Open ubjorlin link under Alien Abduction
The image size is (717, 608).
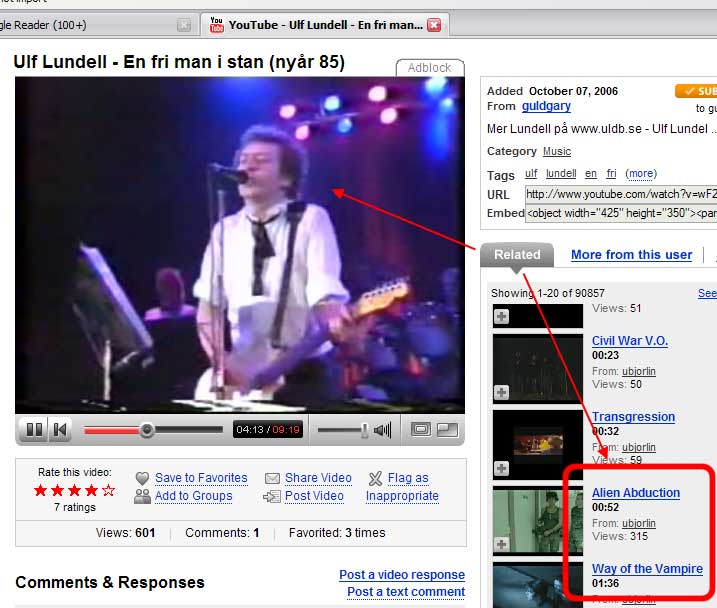pyautogui.click(x=639, y=523)
